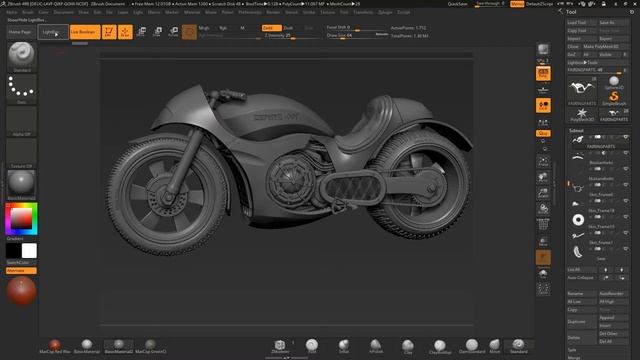Select the Rotate transform icon

coord(173,32)
